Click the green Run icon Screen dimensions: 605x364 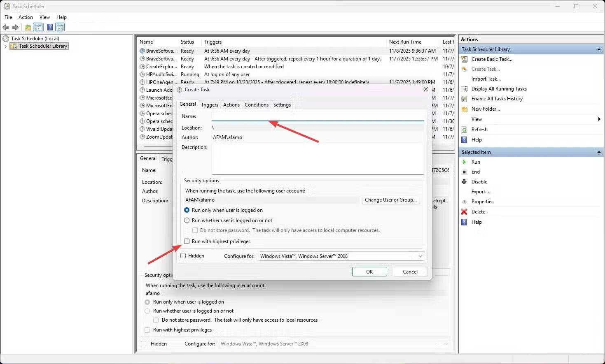(x=464, y=162)
